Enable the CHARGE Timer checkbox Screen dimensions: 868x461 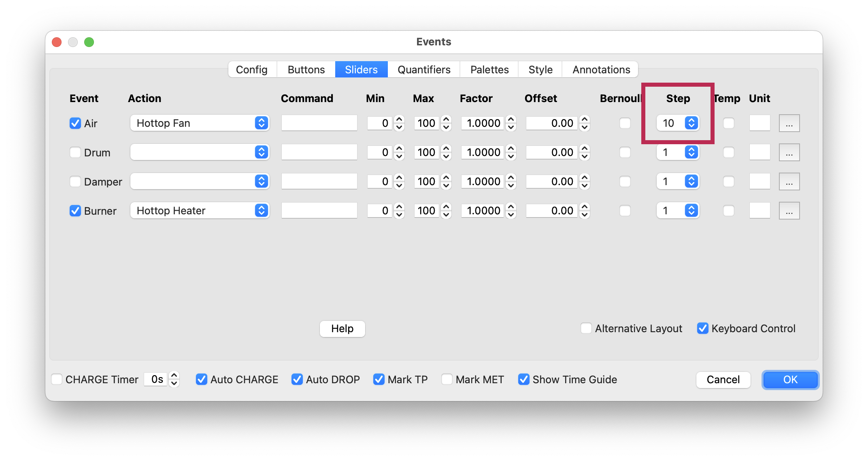pyautogui.click(x=57, y=379)
